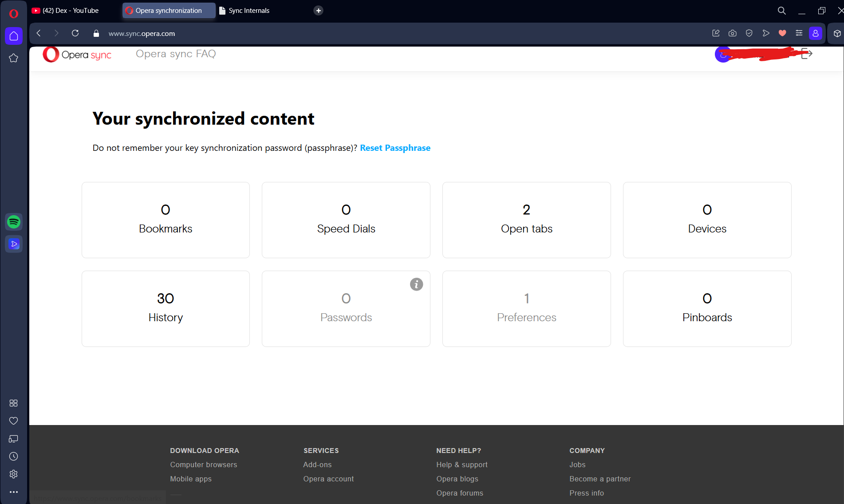Switch to the Sync Internals tab
Screen dimensions: 844x504
point(248,10)
